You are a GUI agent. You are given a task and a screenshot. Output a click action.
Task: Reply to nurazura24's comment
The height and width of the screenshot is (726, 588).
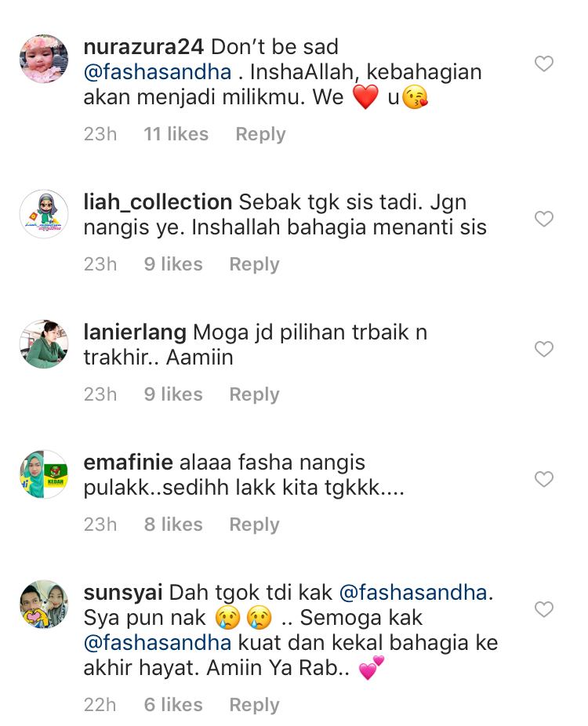tap(260, 134)
